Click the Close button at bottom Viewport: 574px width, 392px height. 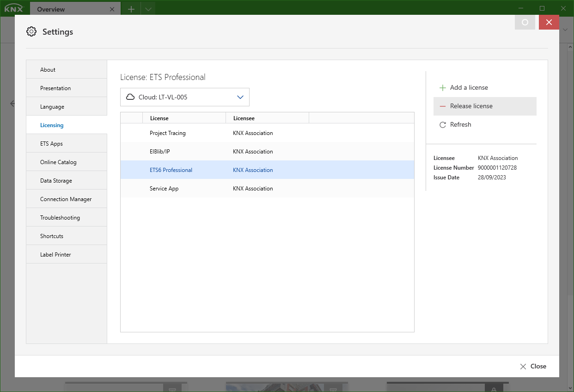pos(533,366)
